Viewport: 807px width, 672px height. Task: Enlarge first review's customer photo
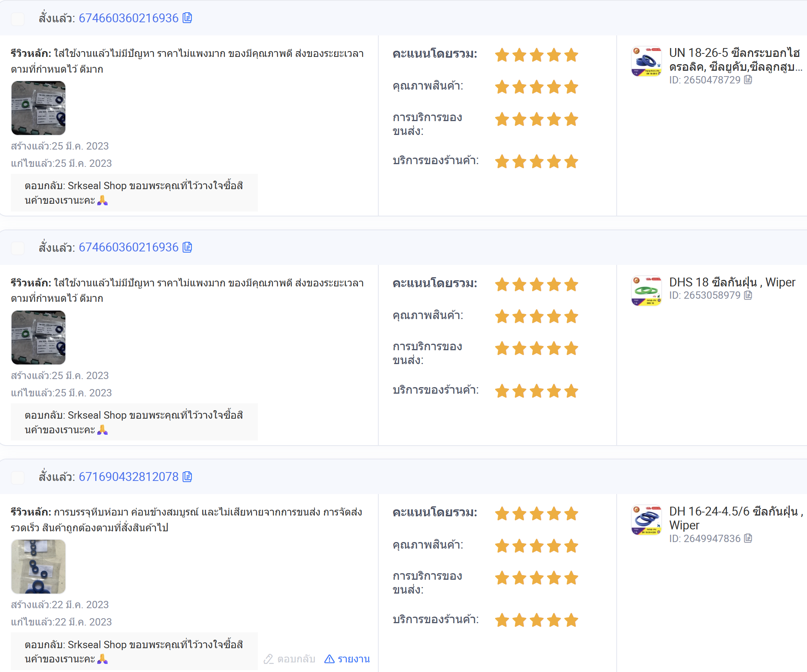coord(38,108)
